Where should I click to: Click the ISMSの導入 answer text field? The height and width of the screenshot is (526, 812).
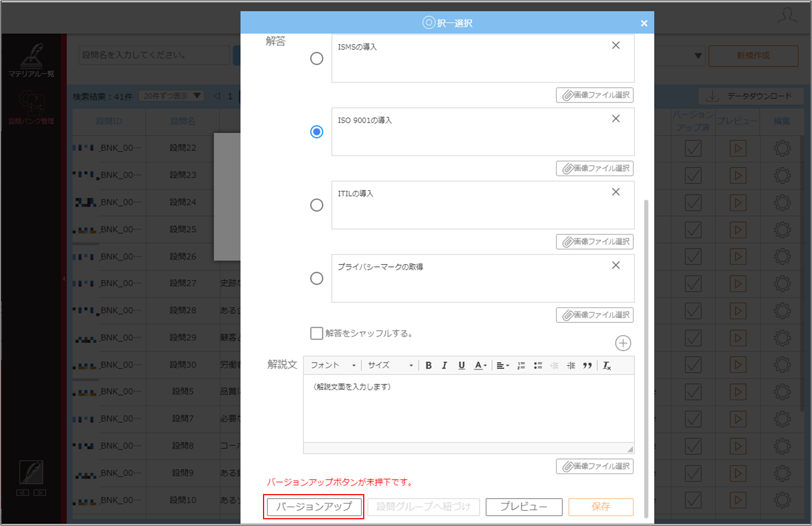(x=483, y=59)
